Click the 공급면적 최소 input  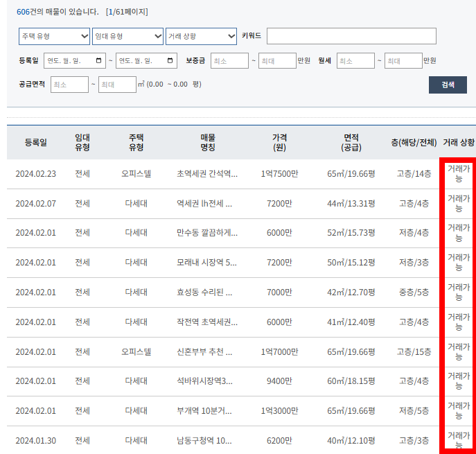point(69,85)
